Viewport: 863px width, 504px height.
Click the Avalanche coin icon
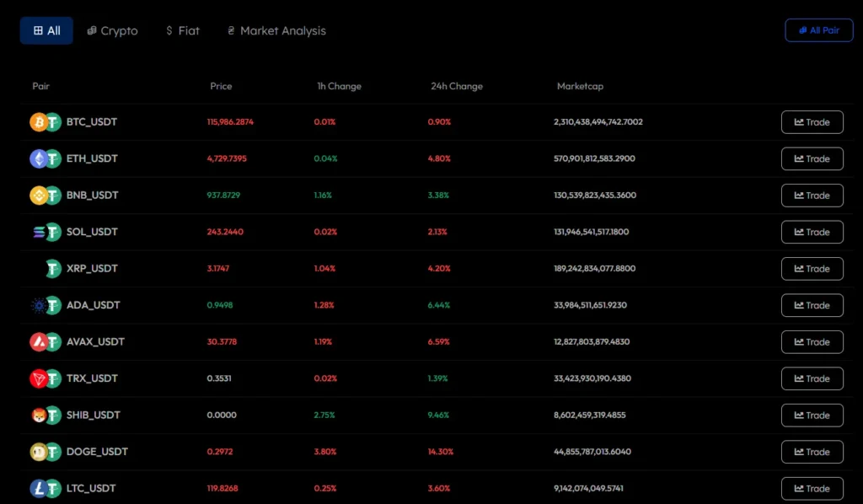(x=39, y=342)
